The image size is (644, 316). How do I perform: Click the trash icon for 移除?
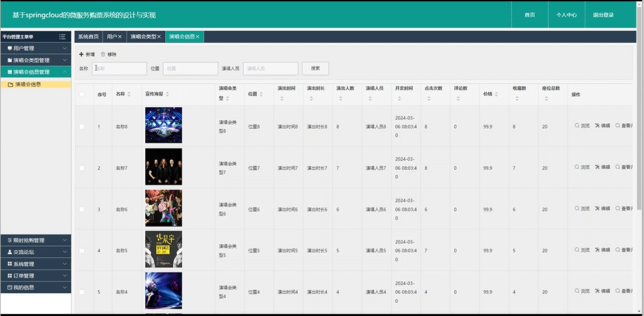click(x=103, y=55)
